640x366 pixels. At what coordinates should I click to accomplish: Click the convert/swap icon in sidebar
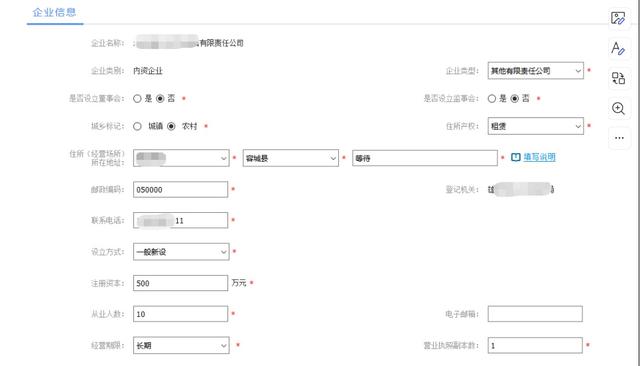pos(618,78)
